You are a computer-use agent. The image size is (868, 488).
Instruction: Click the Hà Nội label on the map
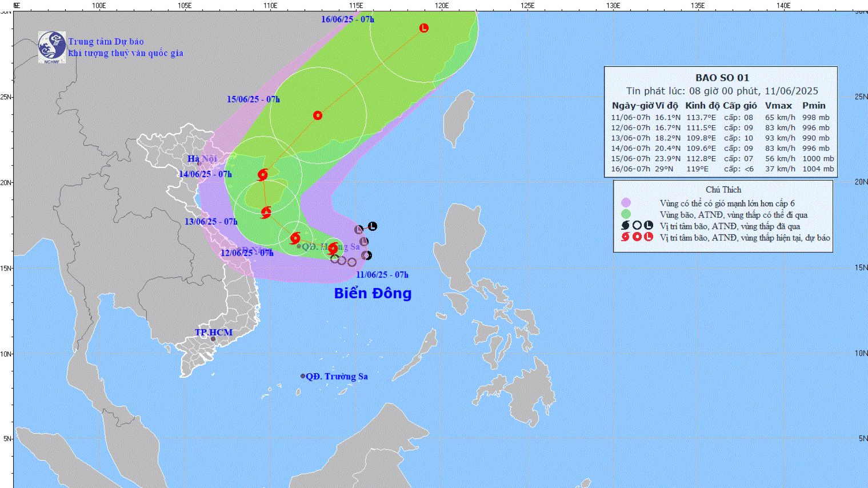coord(201,159)
